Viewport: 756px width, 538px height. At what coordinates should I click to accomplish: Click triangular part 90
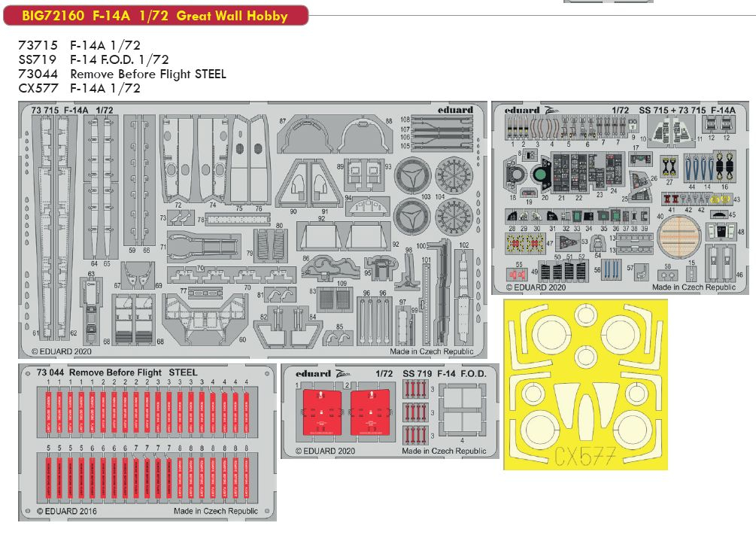(296, 184)
